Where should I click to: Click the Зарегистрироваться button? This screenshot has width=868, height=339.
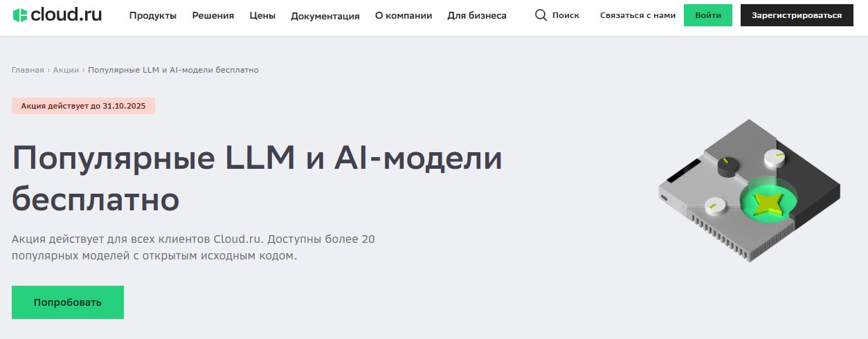[x=797, y=15]
